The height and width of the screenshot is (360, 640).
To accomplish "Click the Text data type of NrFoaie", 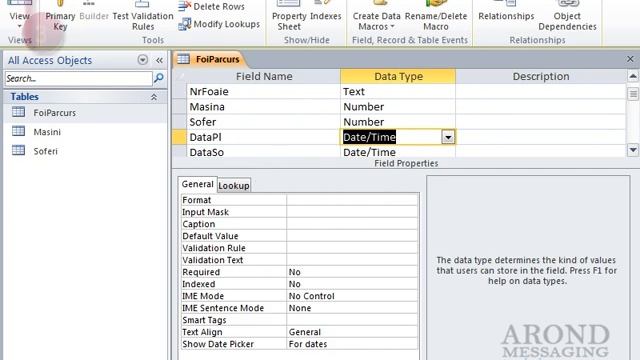I will (398, 91).
